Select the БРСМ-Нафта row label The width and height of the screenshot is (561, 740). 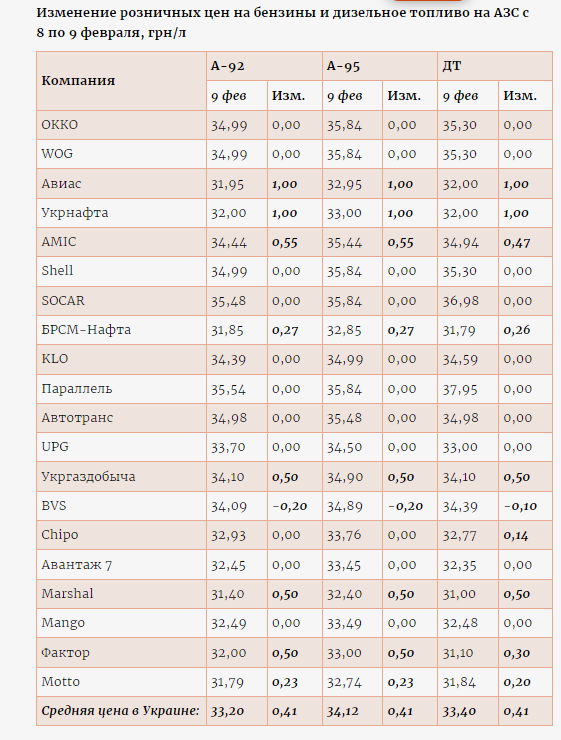86,329
